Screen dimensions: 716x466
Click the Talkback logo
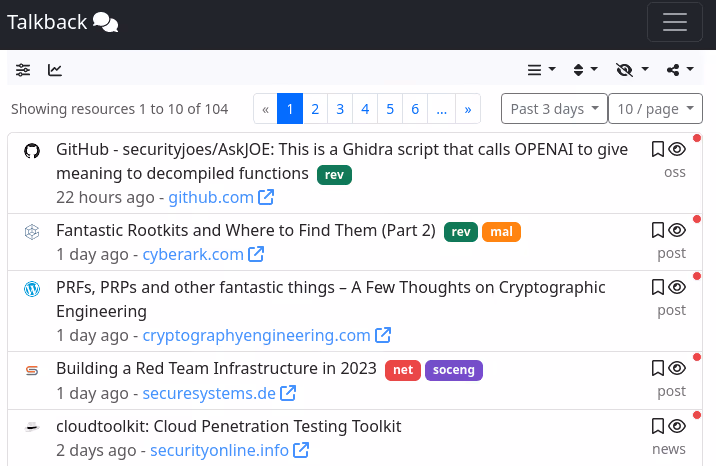pyautogui.click(x=63, y=22)
